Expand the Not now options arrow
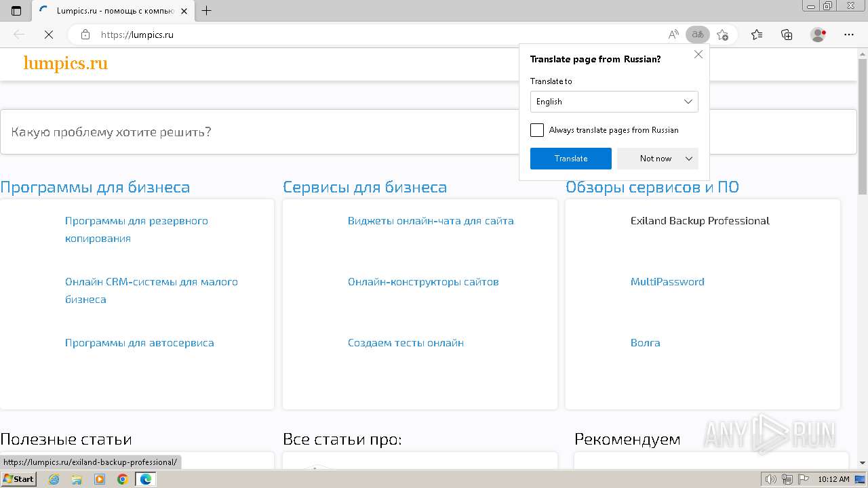The width and height of the screenshot is (868, 488). pos(689,159)
